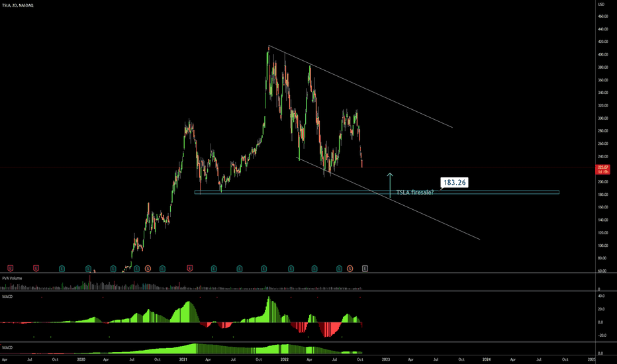Image resolution: width=617 pixels, height=364 pixels.
Task: Select the 'TSLA firesale?' text annotation
Action: click(x=414, y=193)
